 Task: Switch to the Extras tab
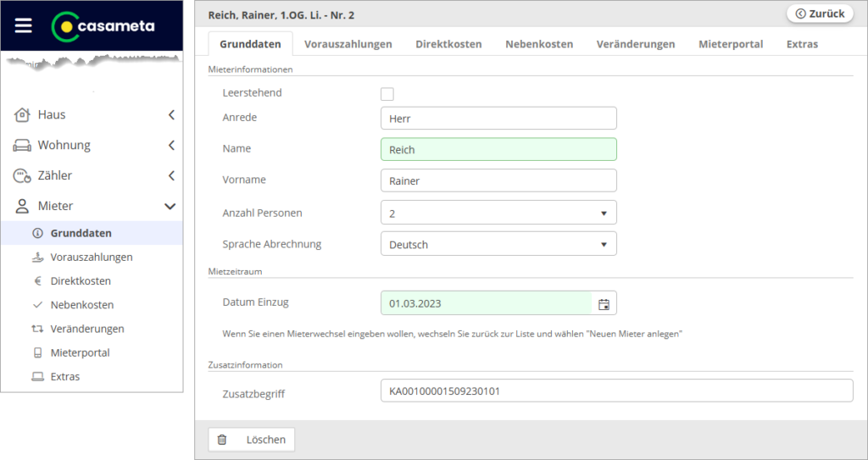tap(802, 44)
